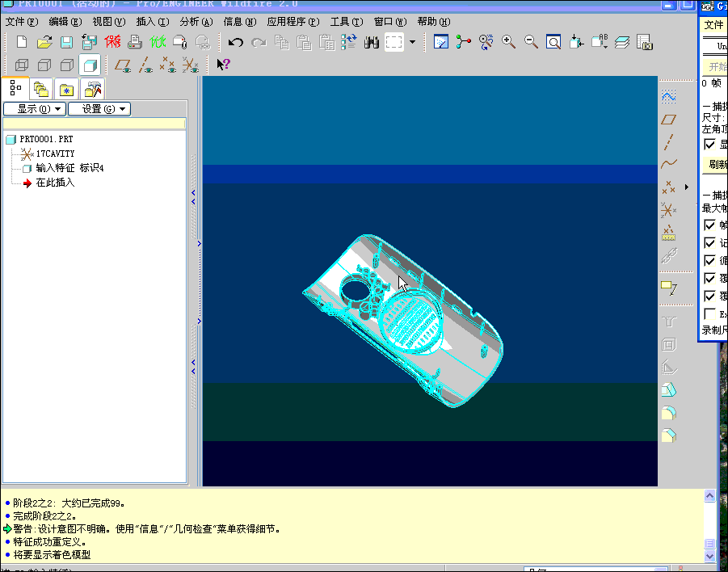Image resolution: width=728 pixels, height=572 pixels.
Task: Open the 帮助(H) menu
Action: pyautogui.click(x=434, y=22)
